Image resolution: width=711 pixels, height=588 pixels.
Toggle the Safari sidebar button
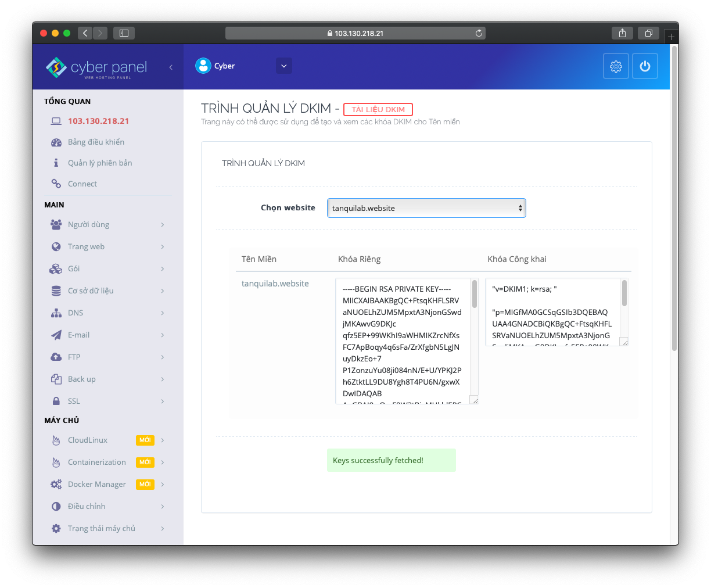tap(124, 33)
